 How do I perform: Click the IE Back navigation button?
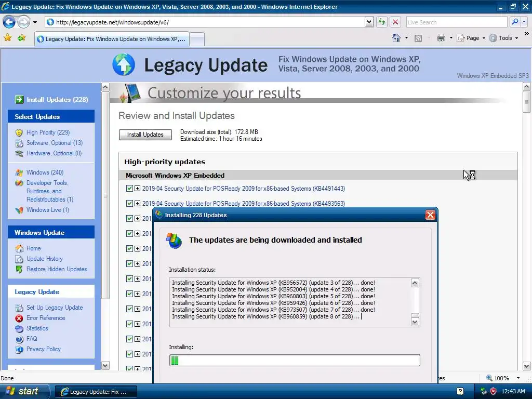tap(9, 22)
